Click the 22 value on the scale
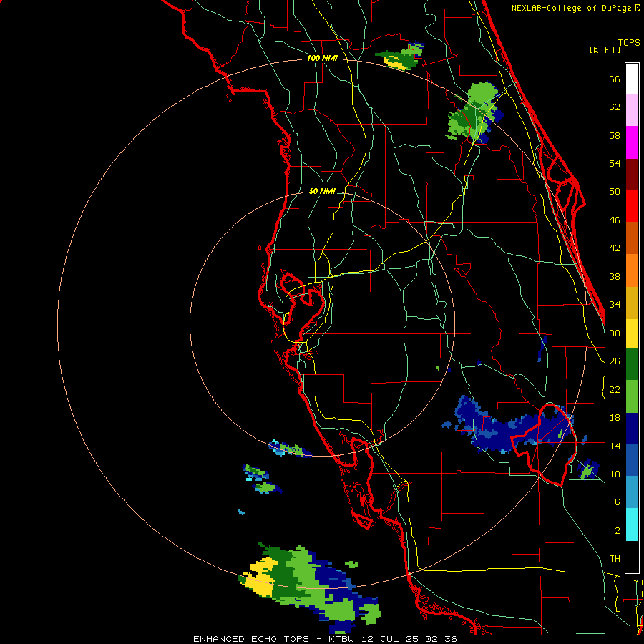 pyautogui.click(x=615, y=389)
